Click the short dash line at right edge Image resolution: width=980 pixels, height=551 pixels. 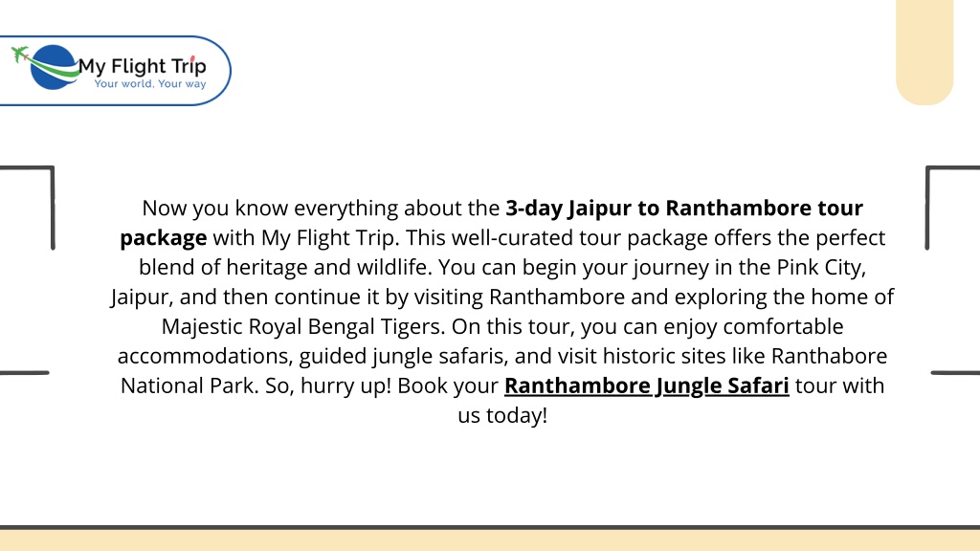pos(955,373)
